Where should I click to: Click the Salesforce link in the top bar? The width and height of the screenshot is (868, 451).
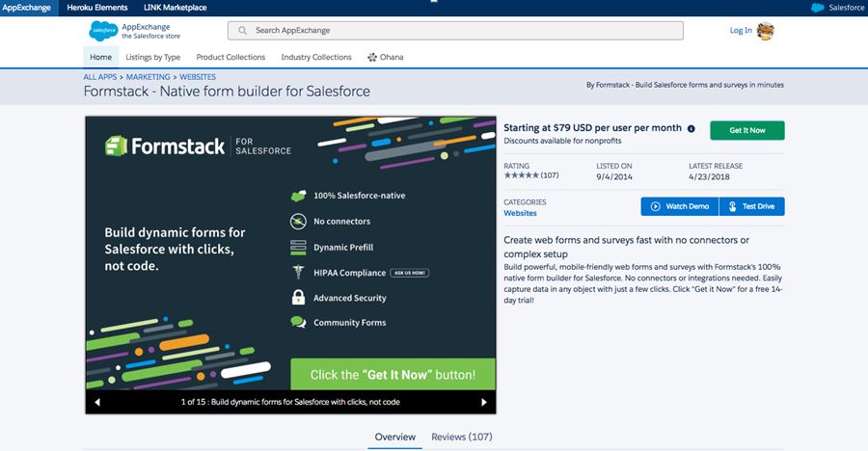[x=847, y=8]
